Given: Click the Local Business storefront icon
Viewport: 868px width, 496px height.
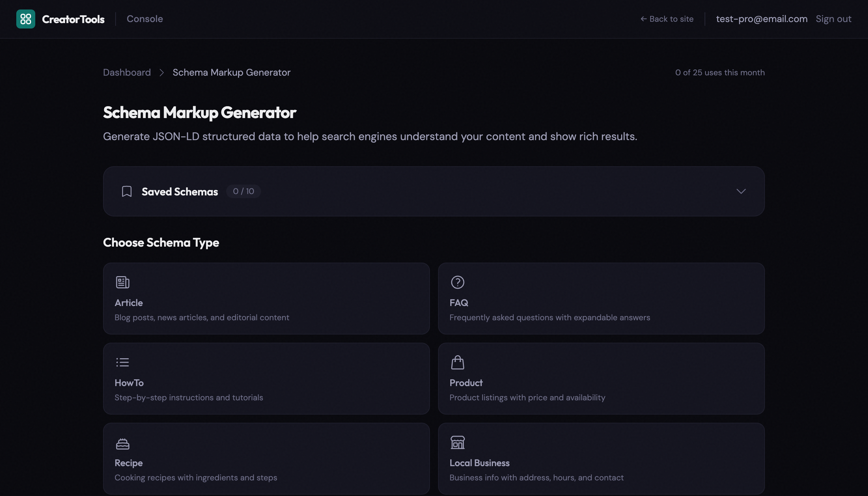Looking at the screenshot, I should tap(457, 442).
